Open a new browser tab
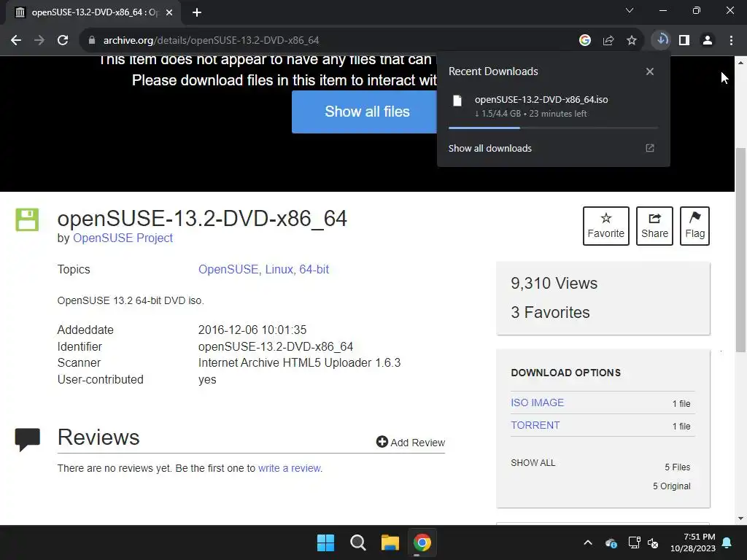This screenshot has height=560, width=747. tap(197, 12)
